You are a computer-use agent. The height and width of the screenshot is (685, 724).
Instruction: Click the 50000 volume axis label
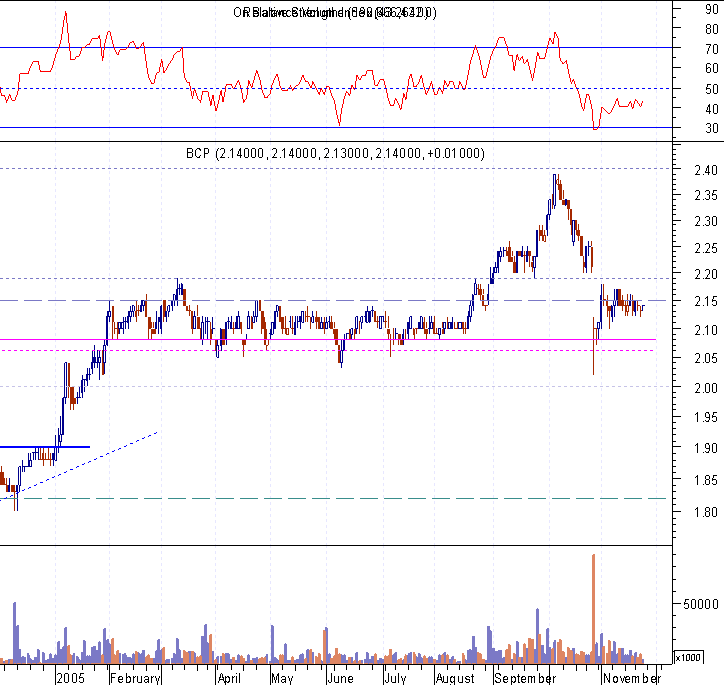pos(701,604)
